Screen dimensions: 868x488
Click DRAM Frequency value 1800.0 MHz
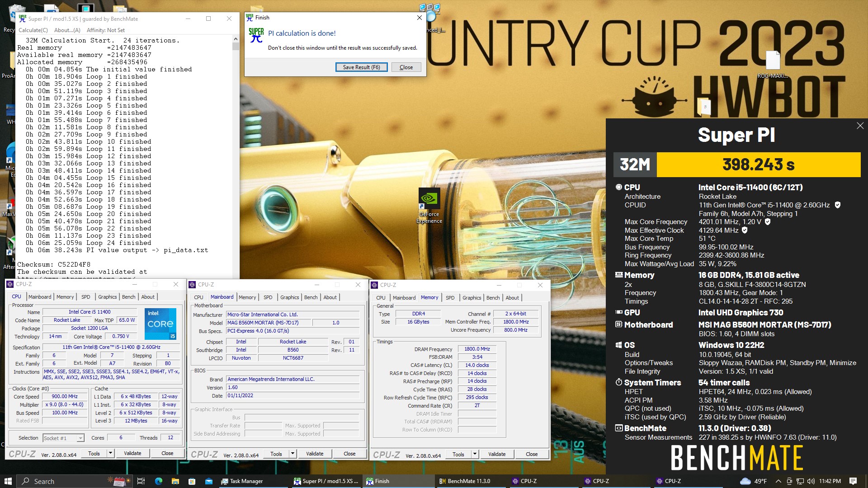pyautogui.click(x=477, y=349)
